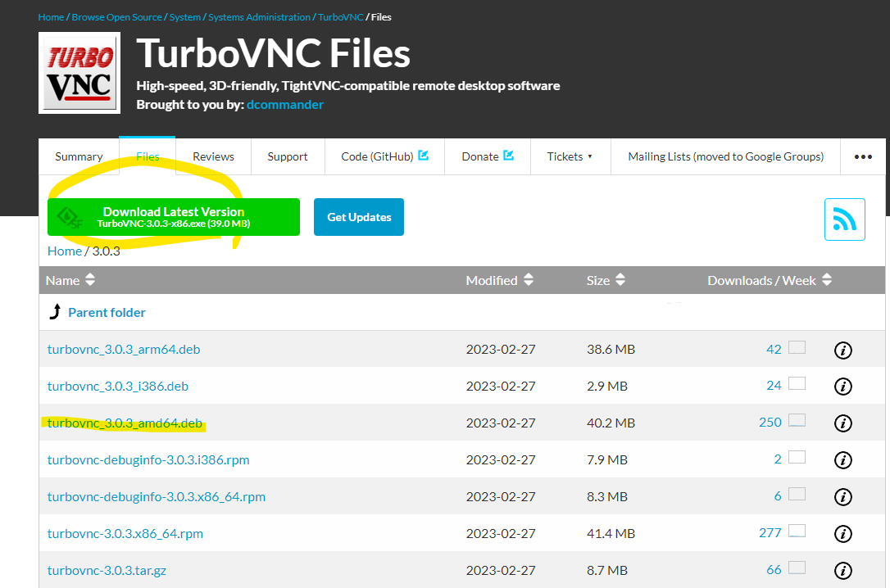Download turbovnc-debuginfo-3.0.3.x86_64.rpm file

[x=156, y=497]
